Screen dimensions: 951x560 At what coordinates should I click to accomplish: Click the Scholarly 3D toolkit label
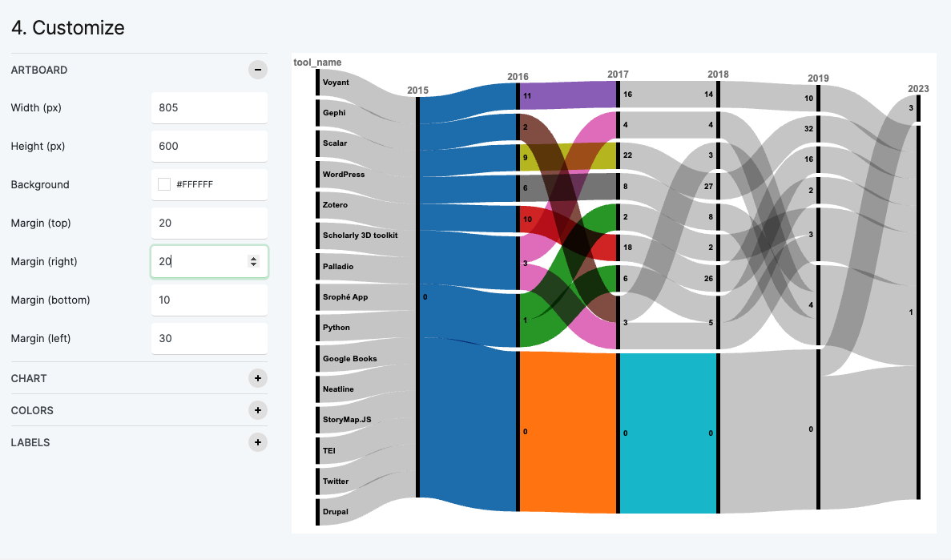coord(361,236)
